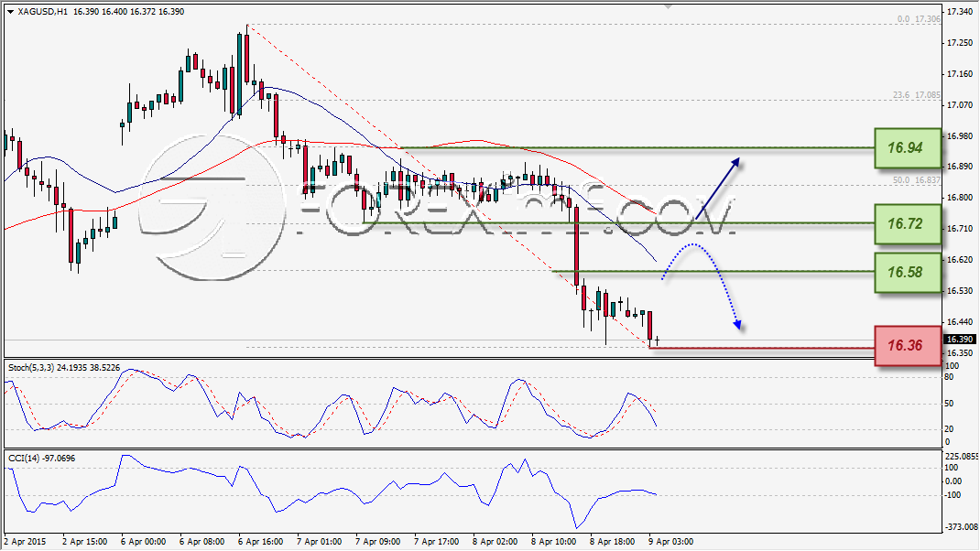Click the 2 Apr 2015 time axis label
The height and width of the screenshot is (551, 980).
tap(25, 542)
